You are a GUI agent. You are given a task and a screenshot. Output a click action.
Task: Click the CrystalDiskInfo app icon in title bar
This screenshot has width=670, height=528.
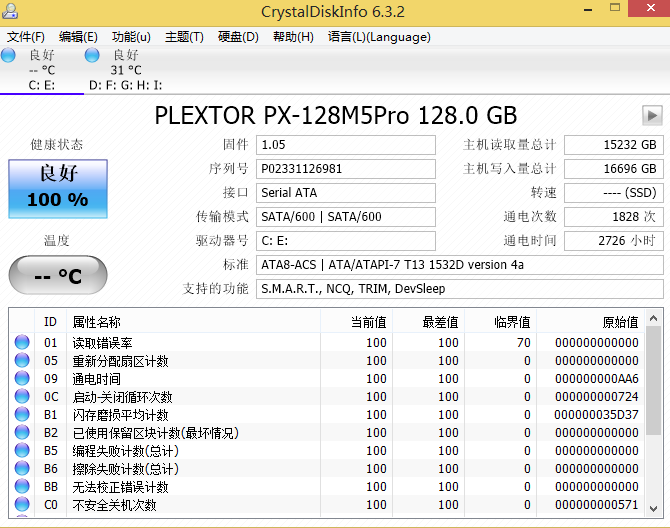point(9,11)
